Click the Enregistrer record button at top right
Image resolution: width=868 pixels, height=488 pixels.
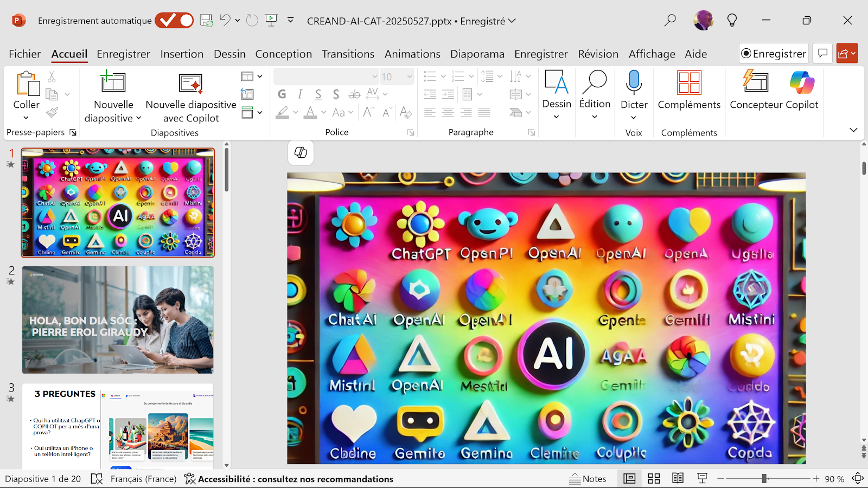[774, 53]
